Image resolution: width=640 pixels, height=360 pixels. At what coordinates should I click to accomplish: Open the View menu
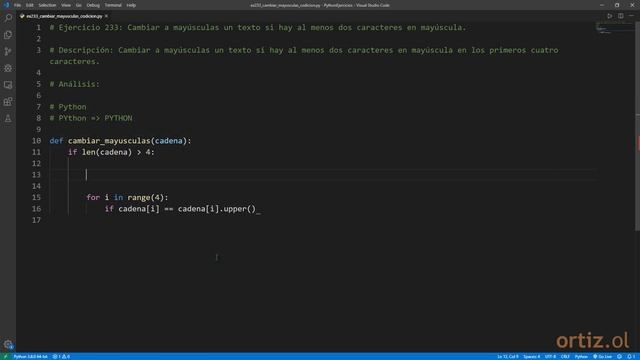coord(66,5)
